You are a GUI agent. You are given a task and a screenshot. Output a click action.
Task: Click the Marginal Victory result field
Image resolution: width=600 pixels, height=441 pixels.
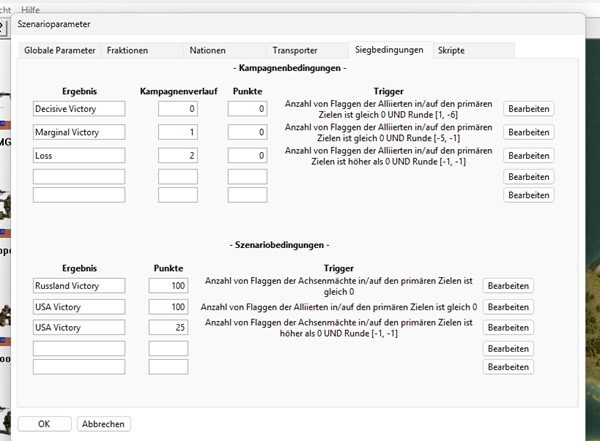pos(79,132)
